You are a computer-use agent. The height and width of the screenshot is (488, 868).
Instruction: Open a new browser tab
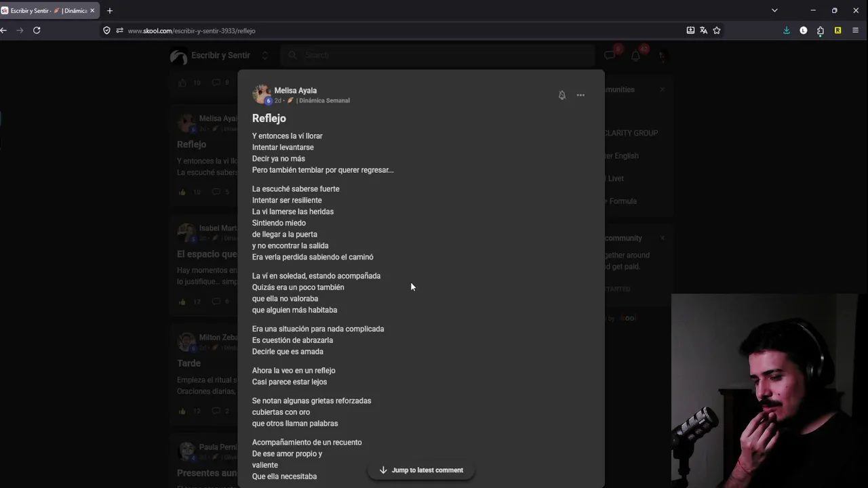click(110, 11)
